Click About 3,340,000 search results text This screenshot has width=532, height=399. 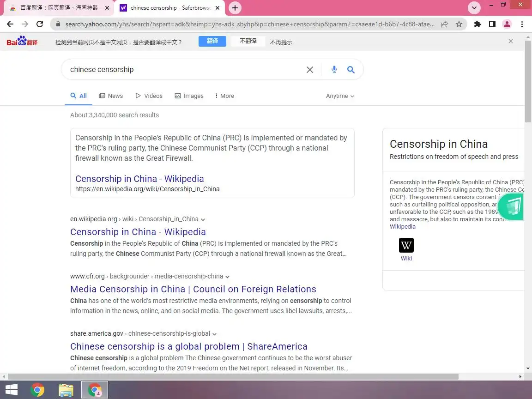tap(115, 115)
